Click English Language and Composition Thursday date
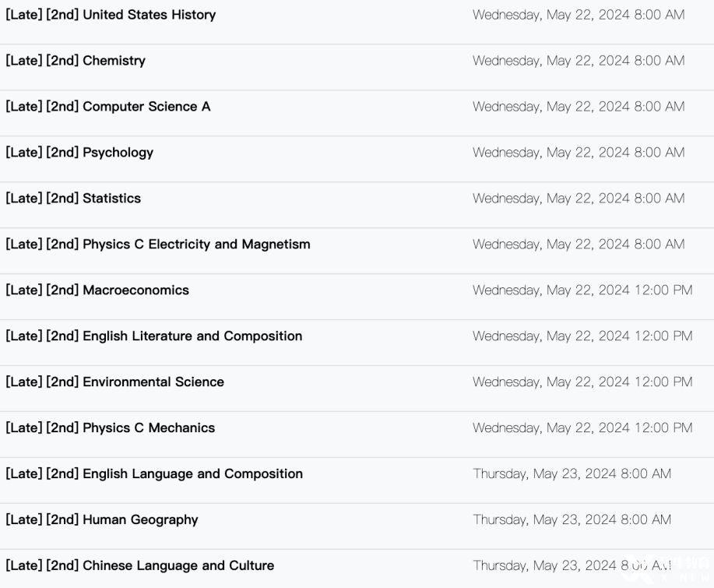 [x=572, y=474]
